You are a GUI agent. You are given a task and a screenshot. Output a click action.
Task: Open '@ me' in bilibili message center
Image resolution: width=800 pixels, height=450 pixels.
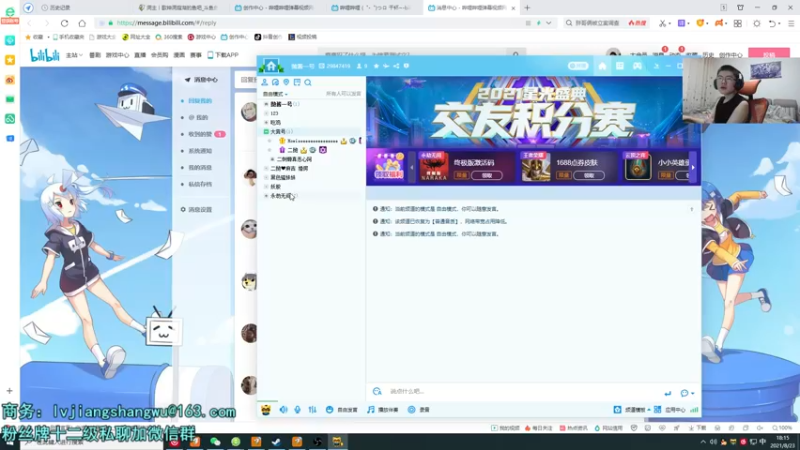(x=198, y=117)
